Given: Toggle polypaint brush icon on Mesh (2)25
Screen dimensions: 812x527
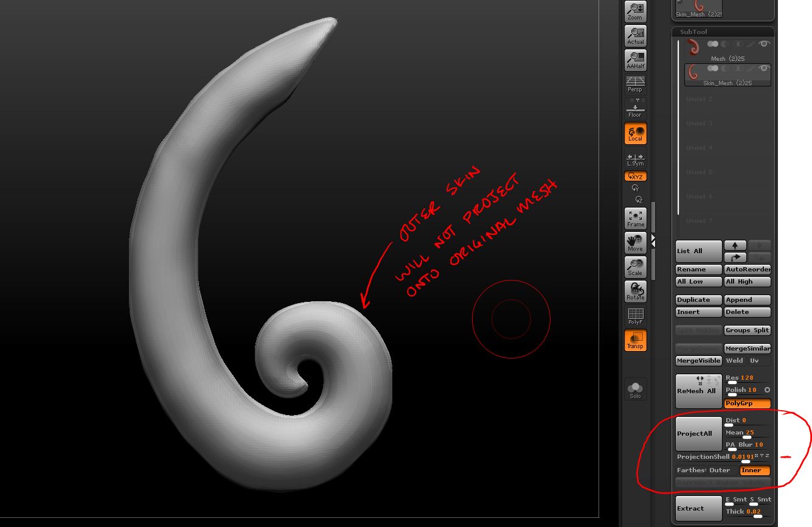Looking at the screenshot, I should click(751, 44).
